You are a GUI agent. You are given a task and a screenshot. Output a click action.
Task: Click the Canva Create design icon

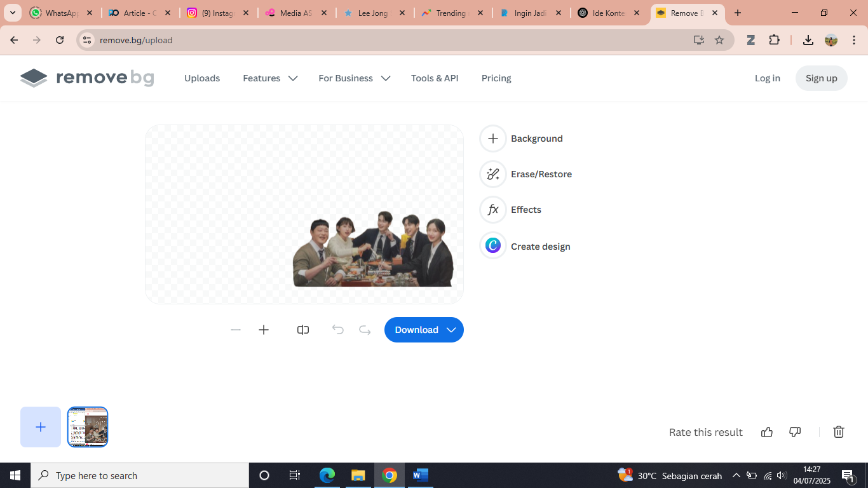pyautogui.click(x=493, y=245)
